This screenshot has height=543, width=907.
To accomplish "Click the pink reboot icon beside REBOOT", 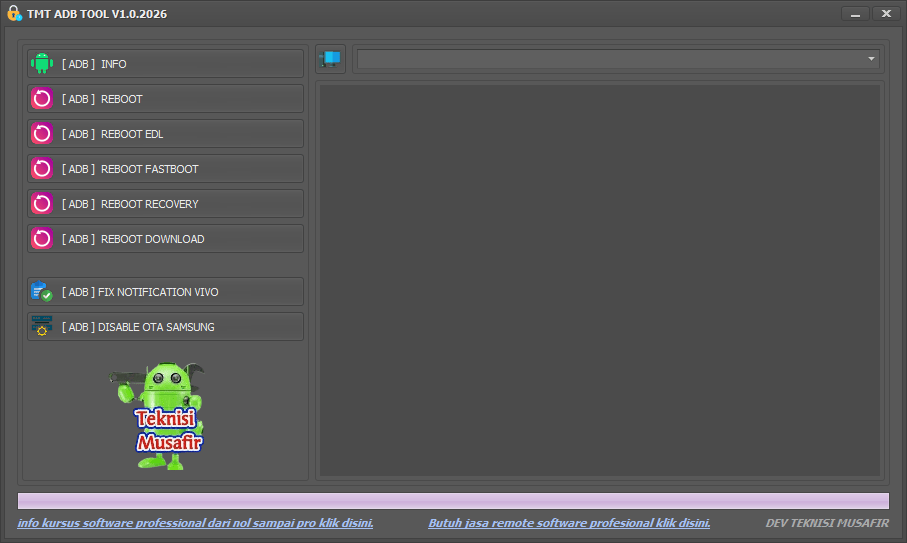I will point(41,99).
